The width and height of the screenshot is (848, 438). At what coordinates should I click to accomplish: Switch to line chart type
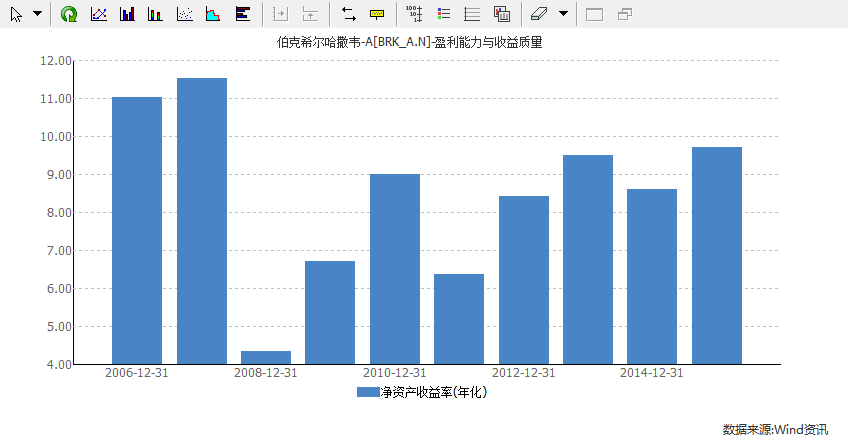(x=98, y=14)
